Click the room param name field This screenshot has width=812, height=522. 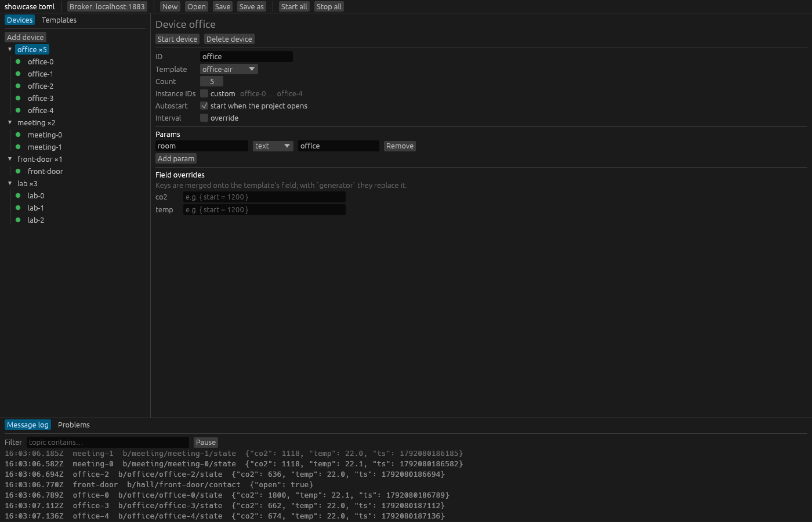(x=202, y=146)
